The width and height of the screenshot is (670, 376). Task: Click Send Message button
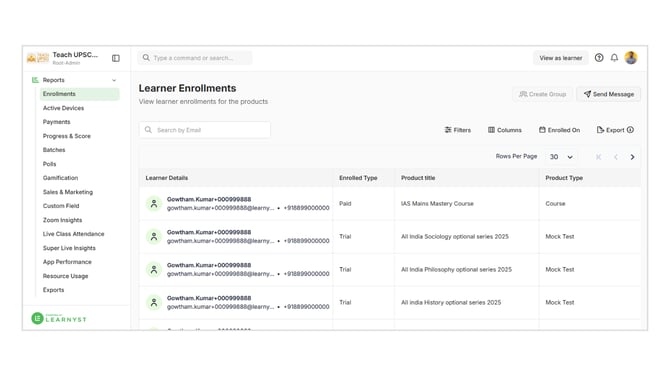click(608, 94)
